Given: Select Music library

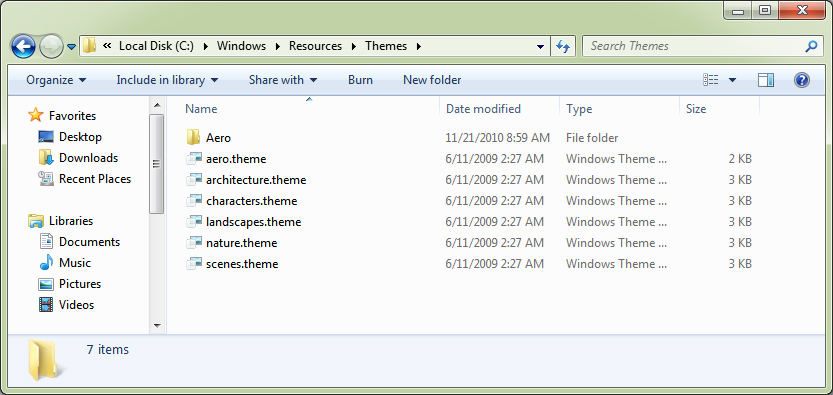Looking at the screenshot, I should pyautogui.click(x=74, y=263).
